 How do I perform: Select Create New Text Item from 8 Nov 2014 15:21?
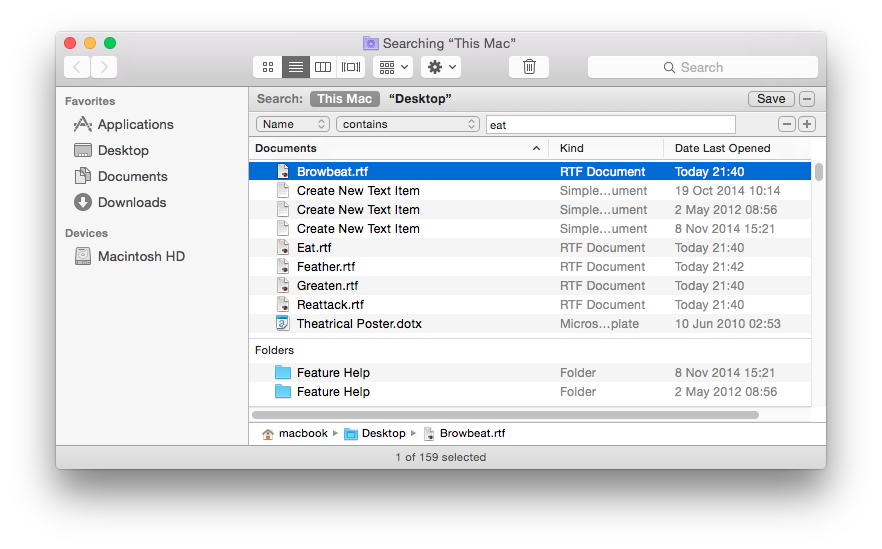click(x=530, y=229)
